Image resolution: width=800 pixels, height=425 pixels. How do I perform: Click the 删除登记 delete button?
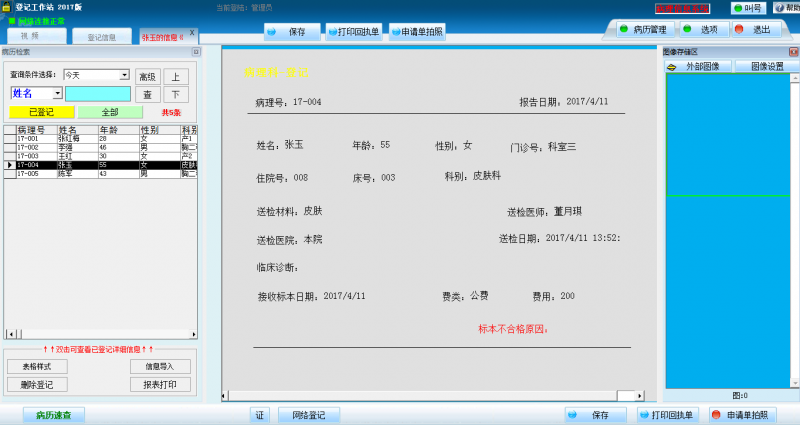[37, 384]
